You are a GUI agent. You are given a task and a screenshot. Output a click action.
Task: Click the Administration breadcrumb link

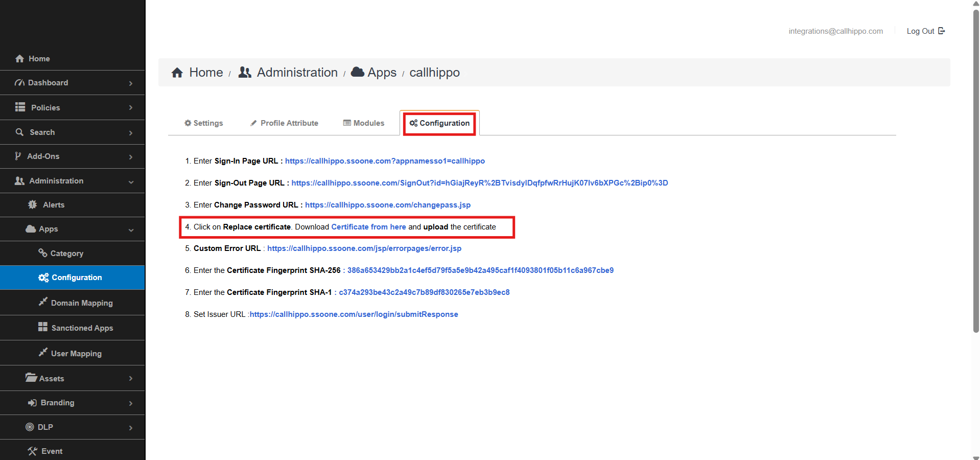pyautogui.click(x=297, y=73)
